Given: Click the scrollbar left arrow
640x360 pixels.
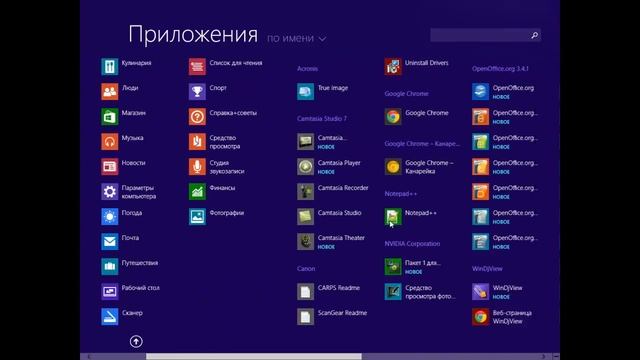Looking at the screenshot, I should (x=89, y=356).
